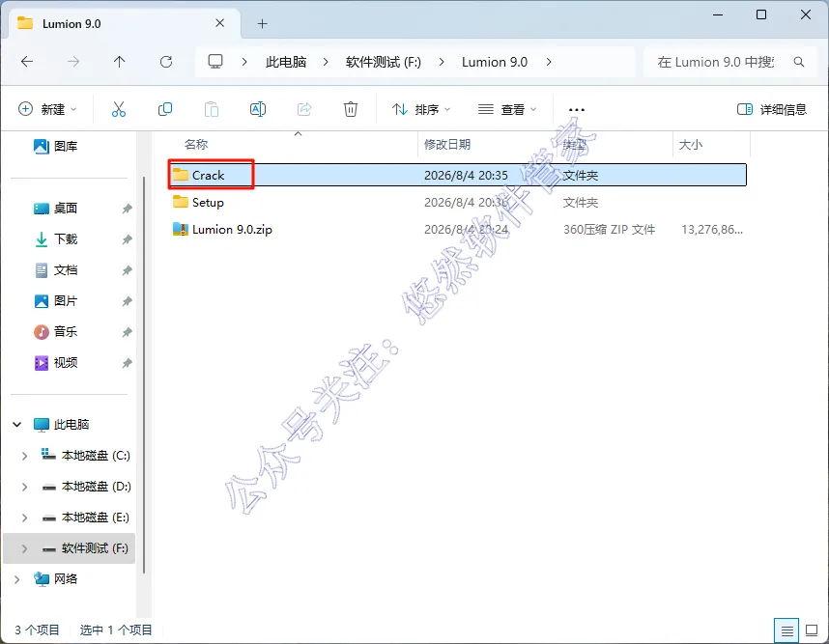Click Lumion 9.0 breadcrumb
The image size is (829, 644).
495,62
